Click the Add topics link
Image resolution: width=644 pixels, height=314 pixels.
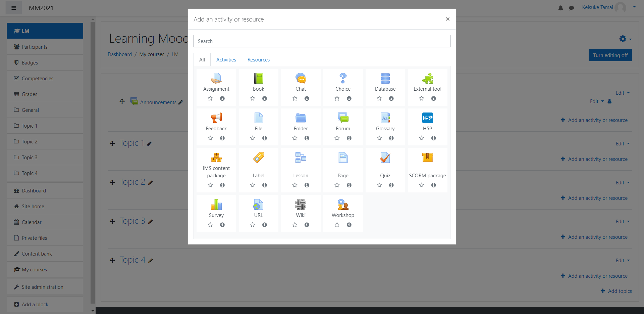(x=616, y=291)
